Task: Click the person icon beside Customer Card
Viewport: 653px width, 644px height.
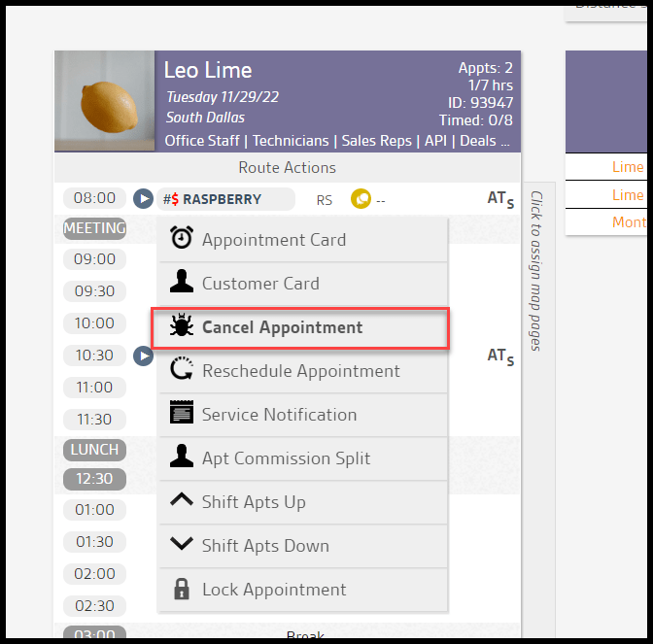Action: (x=181, y=283)
